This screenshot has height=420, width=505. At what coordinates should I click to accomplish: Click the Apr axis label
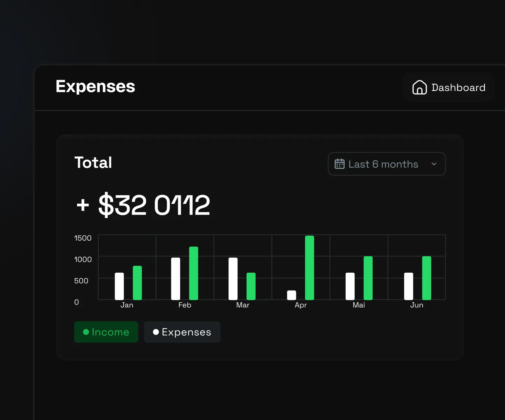[x=301, y=305]
